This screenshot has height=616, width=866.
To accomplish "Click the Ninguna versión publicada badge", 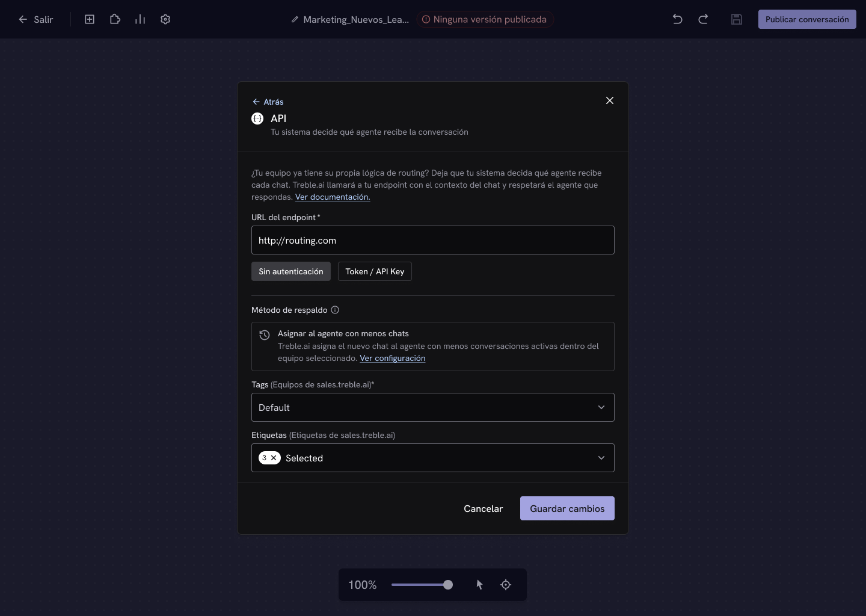I will [485, 19].
